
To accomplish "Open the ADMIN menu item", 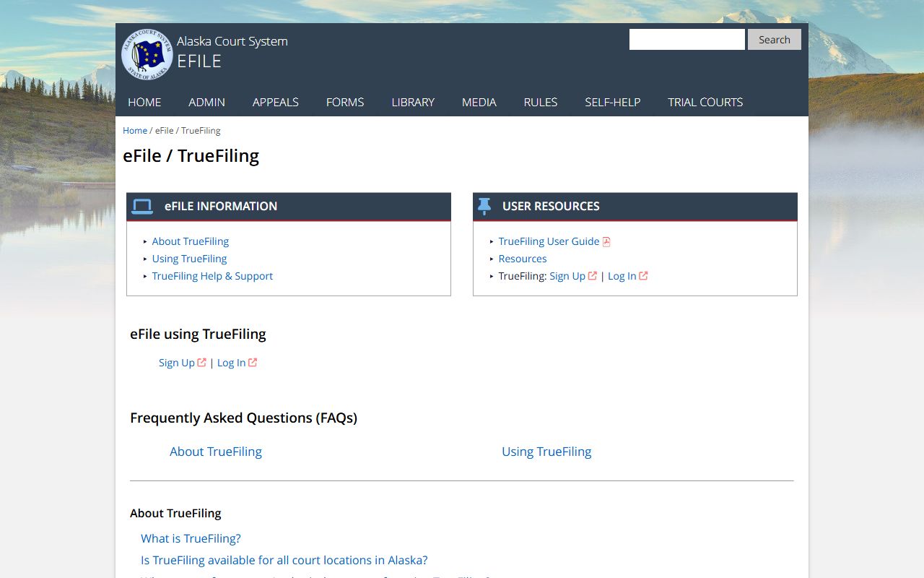I will (207, 102).
